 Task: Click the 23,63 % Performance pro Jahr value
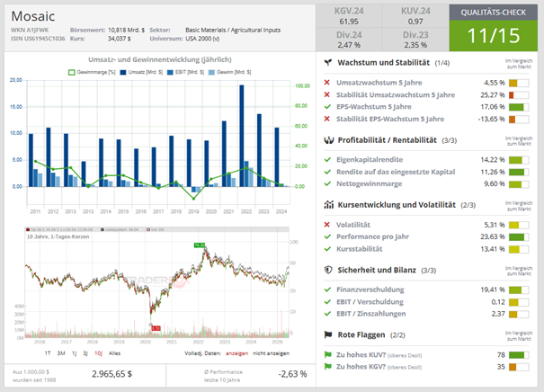493,236
